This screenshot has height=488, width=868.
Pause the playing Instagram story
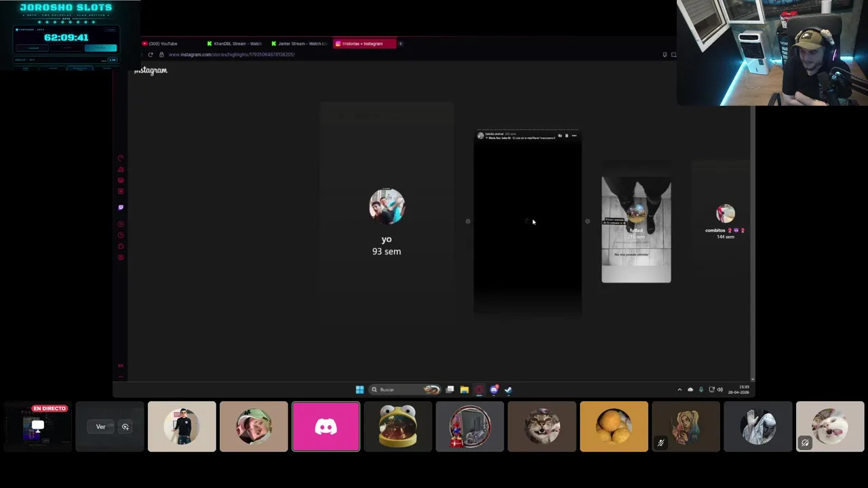click(x=566, y=136)
